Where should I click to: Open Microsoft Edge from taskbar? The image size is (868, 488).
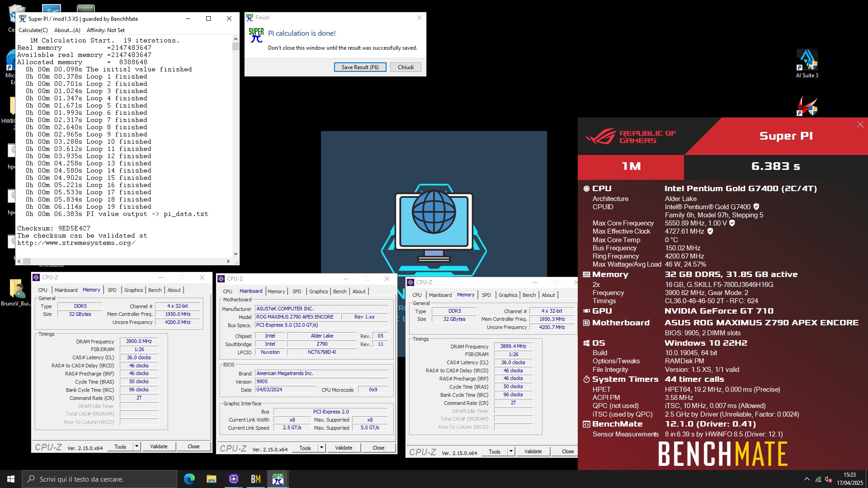pos(189,479)
